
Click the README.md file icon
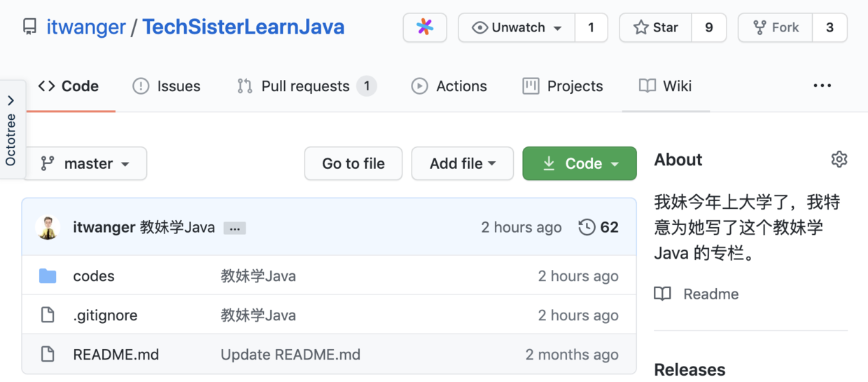point(48,354)
